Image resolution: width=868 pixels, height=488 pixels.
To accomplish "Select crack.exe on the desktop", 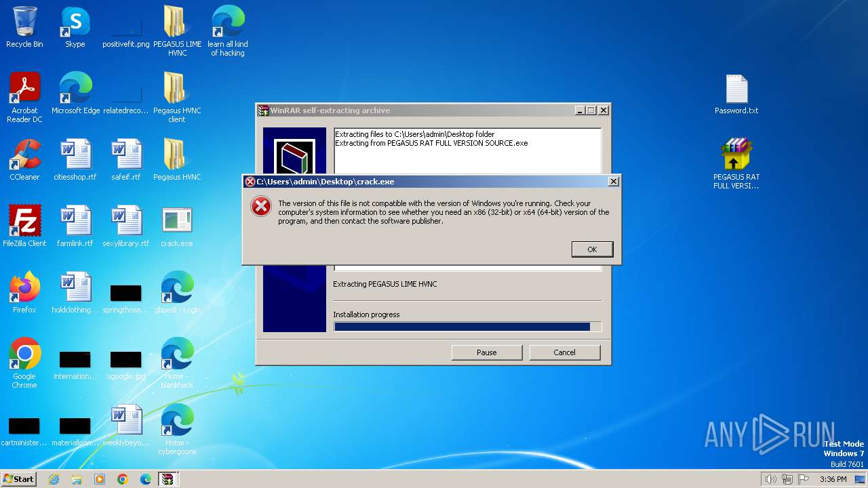I will pos(177,226).
